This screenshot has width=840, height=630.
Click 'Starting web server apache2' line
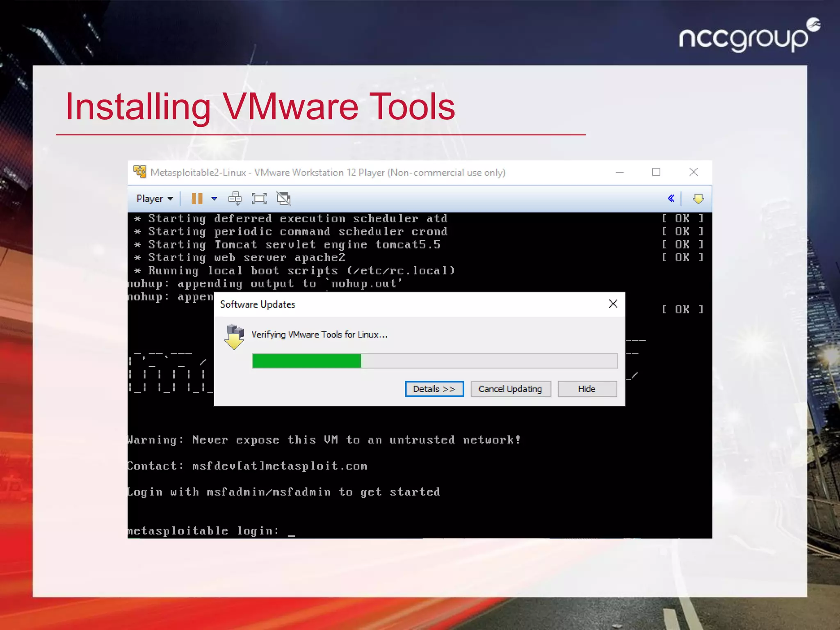[x=240, y=258]
